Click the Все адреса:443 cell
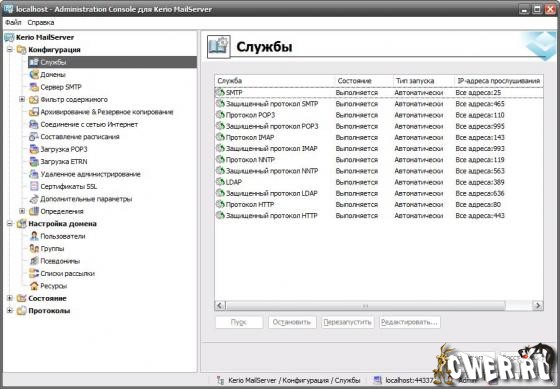 tap(480, 216)
